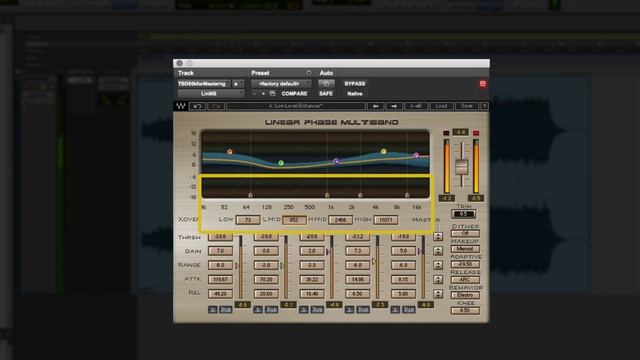The image size is (640, 360).
Task: Toggle plugin BYPASS button
Action: point(355,84)
